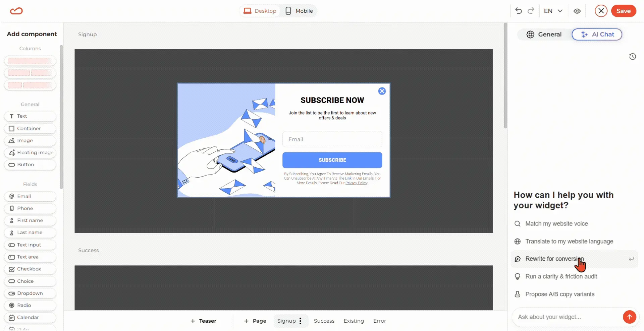The image size is (644, 331).
Task: Choose Translate to my website language
Action: (574, 241)
